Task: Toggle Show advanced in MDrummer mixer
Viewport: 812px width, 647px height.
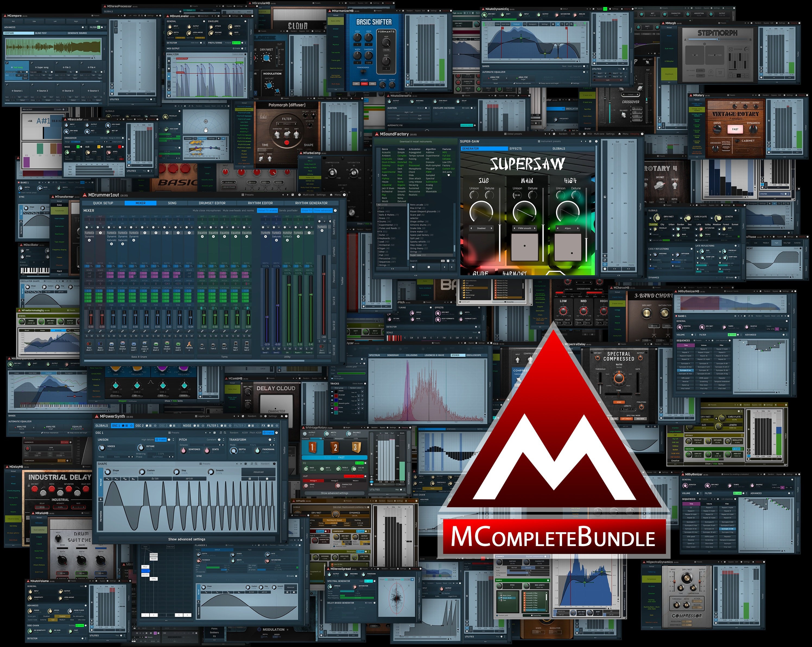Action: click(x=323, y=211)
